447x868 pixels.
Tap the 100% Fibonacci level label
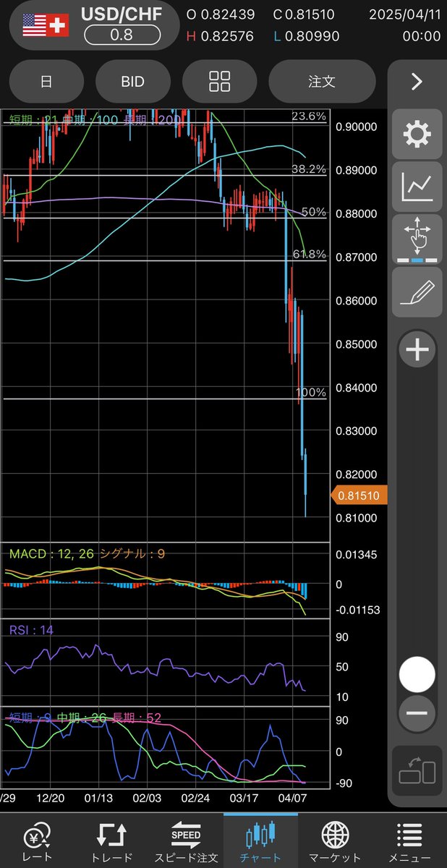(x=312, y=392)
